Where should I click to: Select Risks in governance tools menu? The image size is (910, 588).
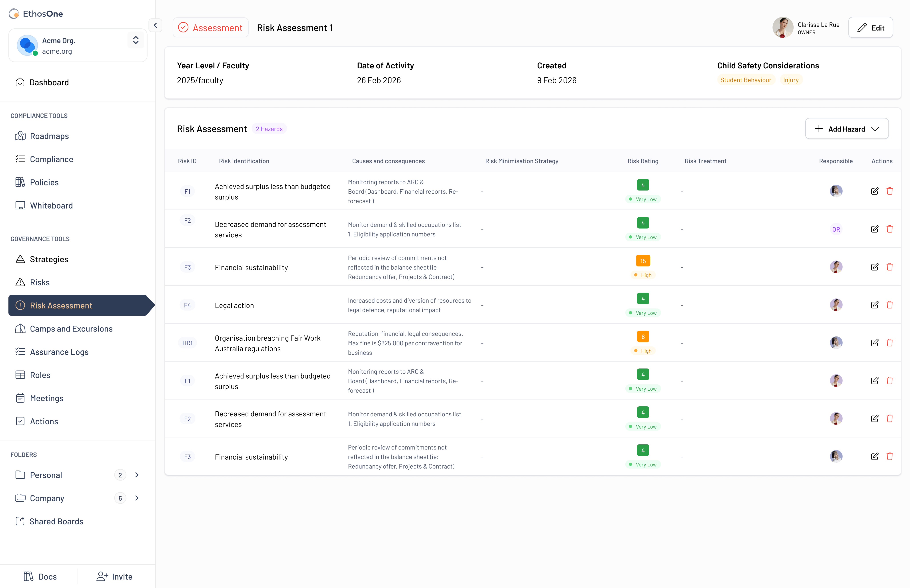[40, 282]
